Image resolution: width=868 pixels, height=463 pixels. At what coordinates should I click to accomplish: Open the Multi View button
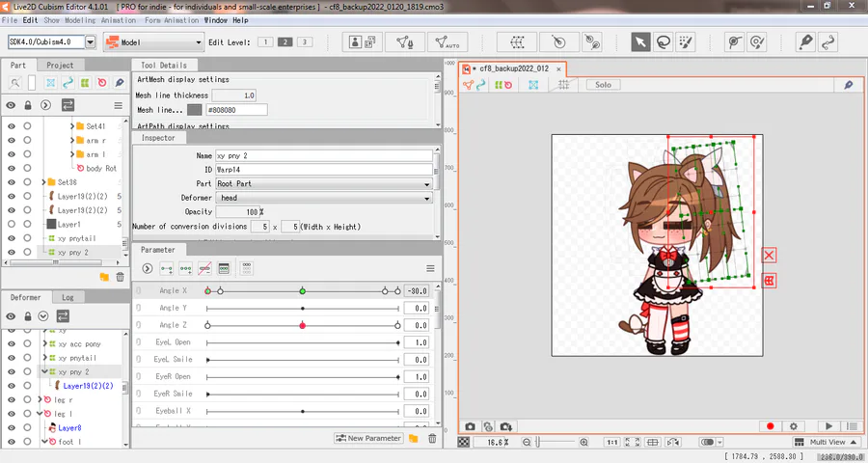827,442
